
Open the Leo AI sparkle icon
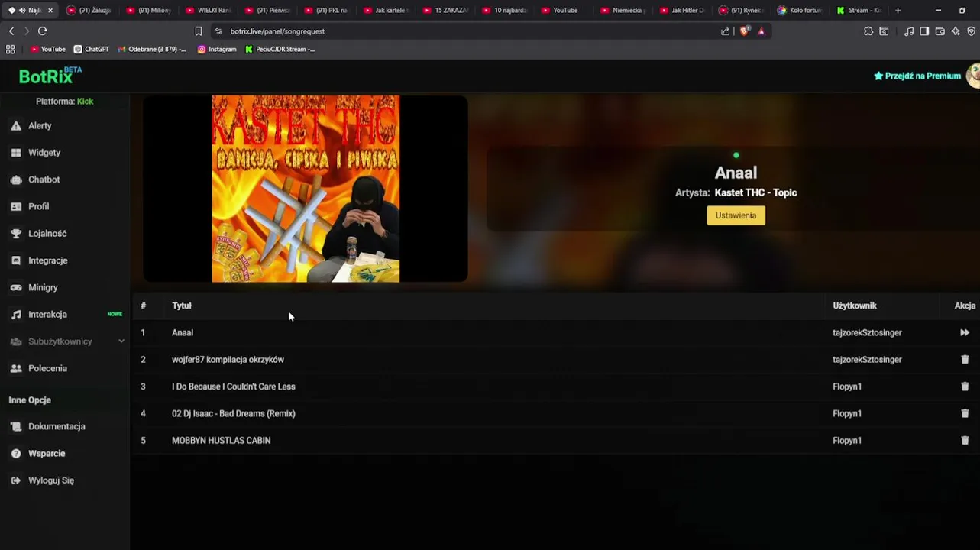point(956,31)
